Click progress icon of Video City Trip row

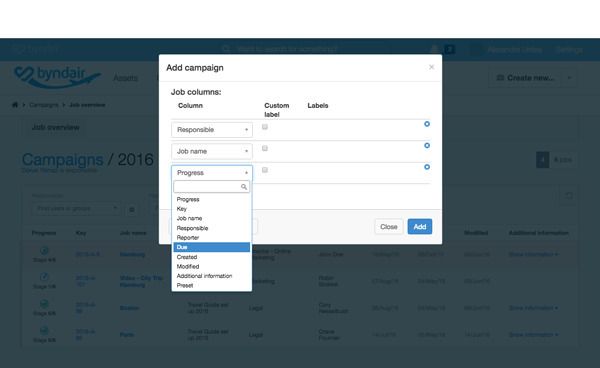click(44, 277)
